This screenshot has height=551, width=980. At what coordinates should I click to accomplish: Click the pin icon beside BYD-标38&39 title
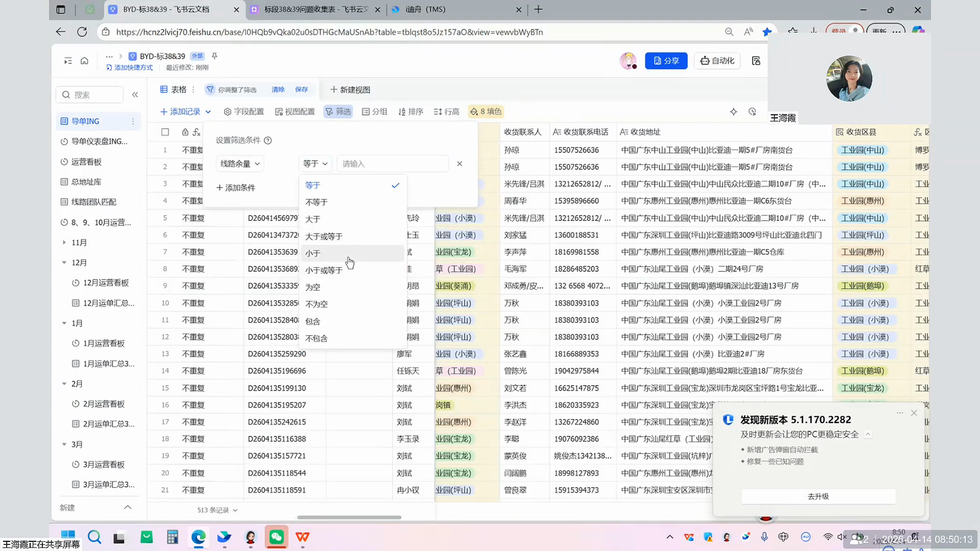click(x=214, y=56)
